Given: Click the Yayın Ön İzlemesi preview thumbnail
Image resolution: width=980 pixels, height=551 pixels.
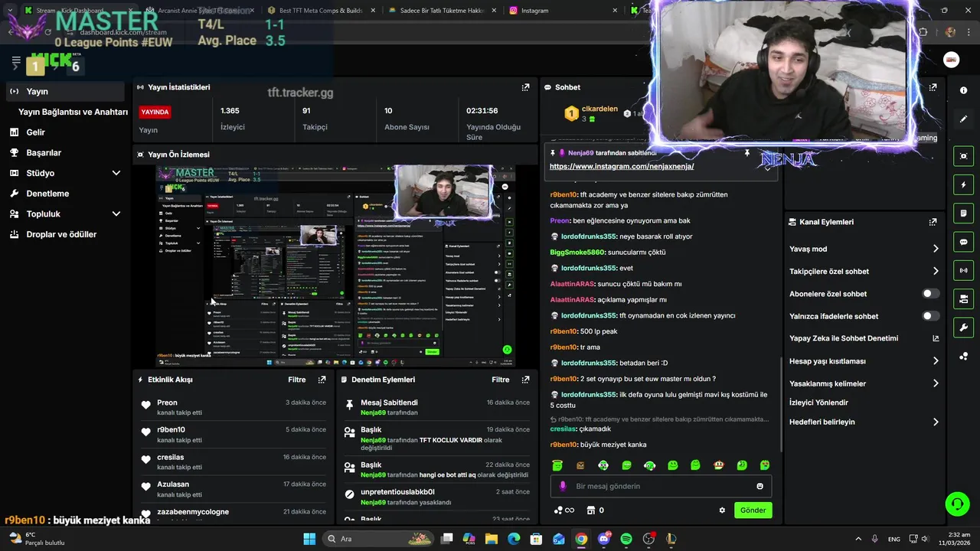Looking at the screenshot, I should point(335,266).
